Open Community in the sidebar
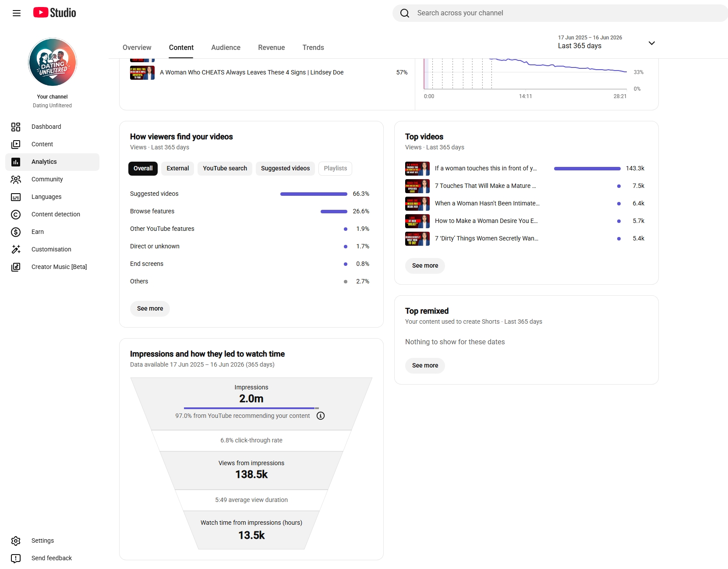The height and width of the screenshot is (569, 728). (53, 180)
